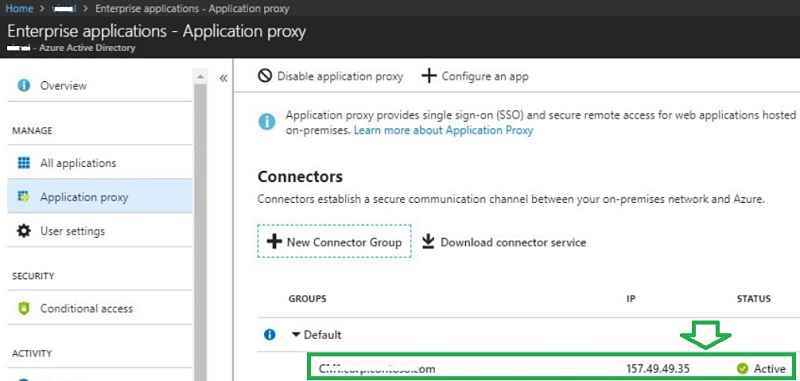
Task: Click Download connector service button
Action: click(504, 242)
